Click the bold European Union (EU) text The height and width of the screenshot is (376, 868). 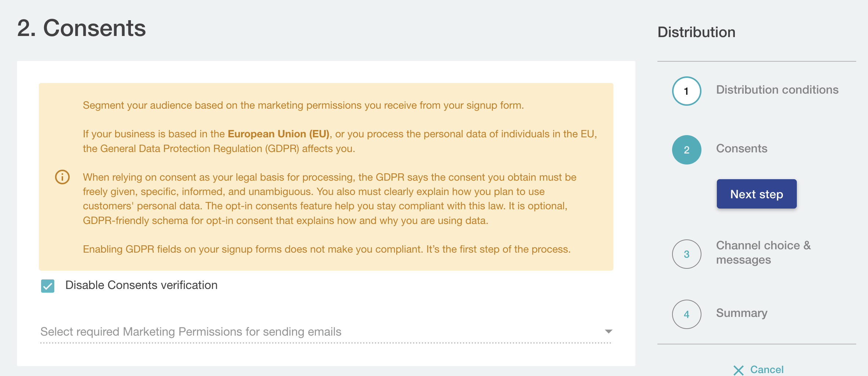[x=278, y=134]
